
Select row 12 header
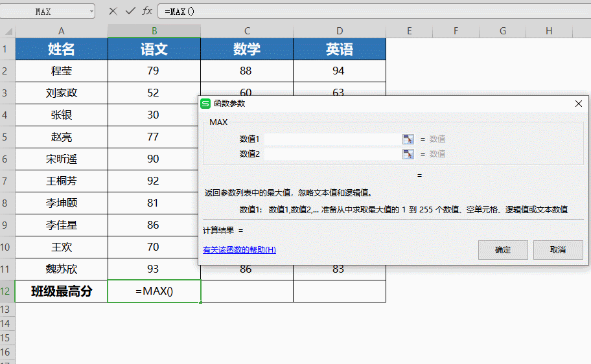pyautogui.click(x=8, y=291)
